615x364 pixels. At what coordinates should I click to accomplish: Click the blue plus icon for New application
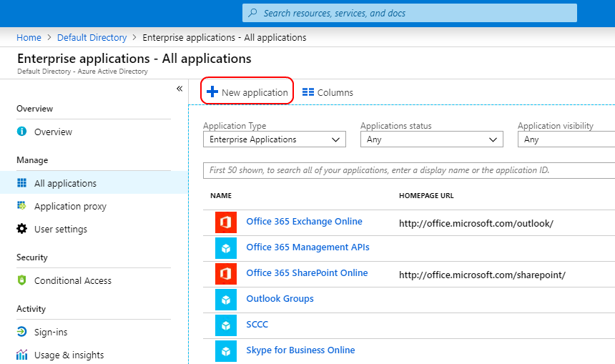[212, 92]
